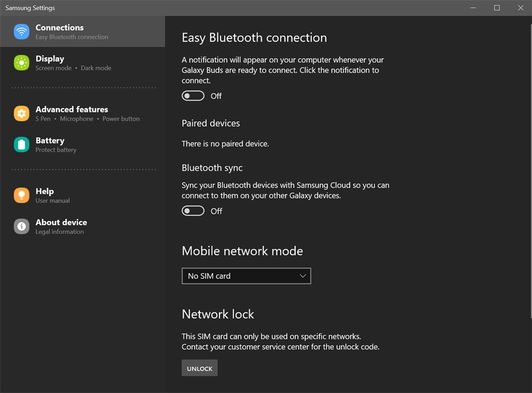Click the chevron on the network mode box
Screen dimensions: 532x393
coord(302,275)
